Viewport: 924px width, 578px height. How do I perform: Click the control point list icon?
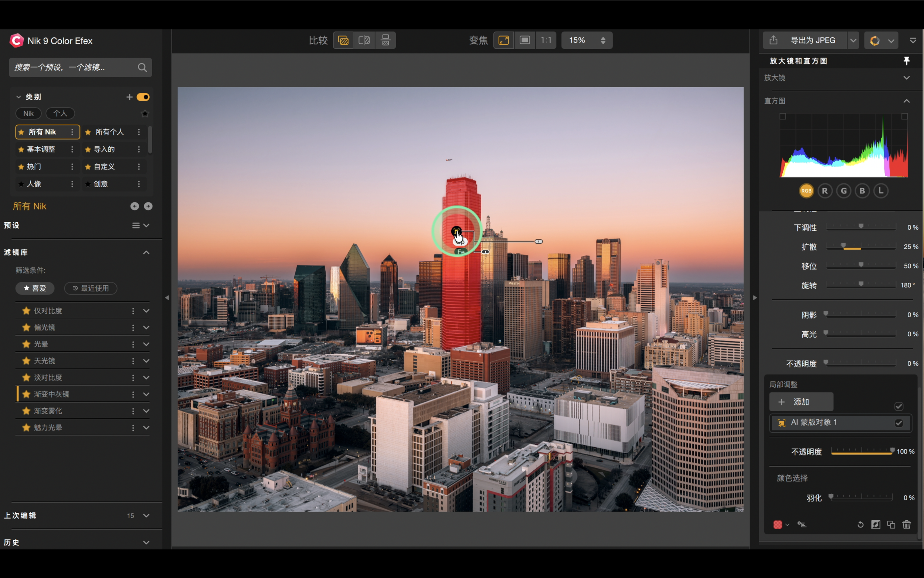(x=802, y=524)
